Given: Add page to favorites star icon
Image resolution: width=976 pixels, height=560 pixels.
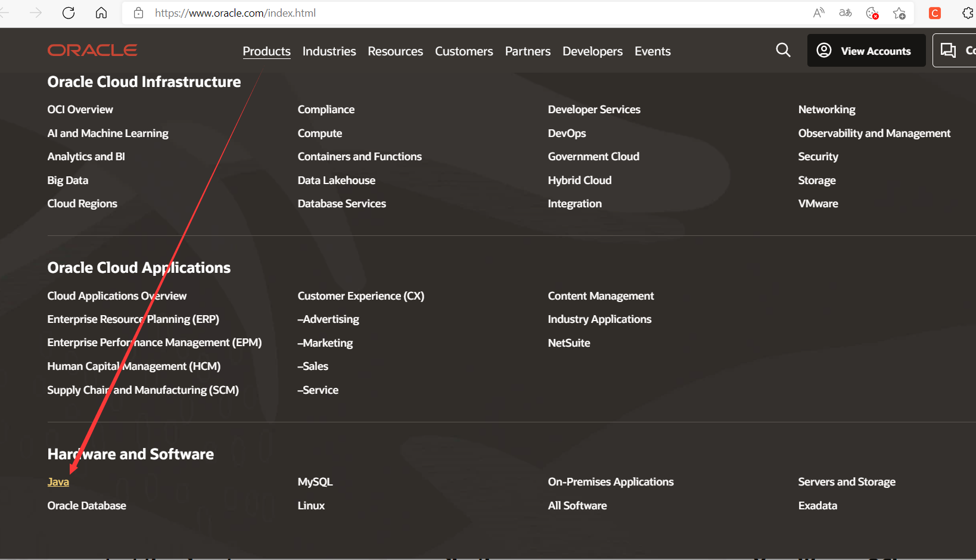Looking at the screenshot, I should click(899, 13).
